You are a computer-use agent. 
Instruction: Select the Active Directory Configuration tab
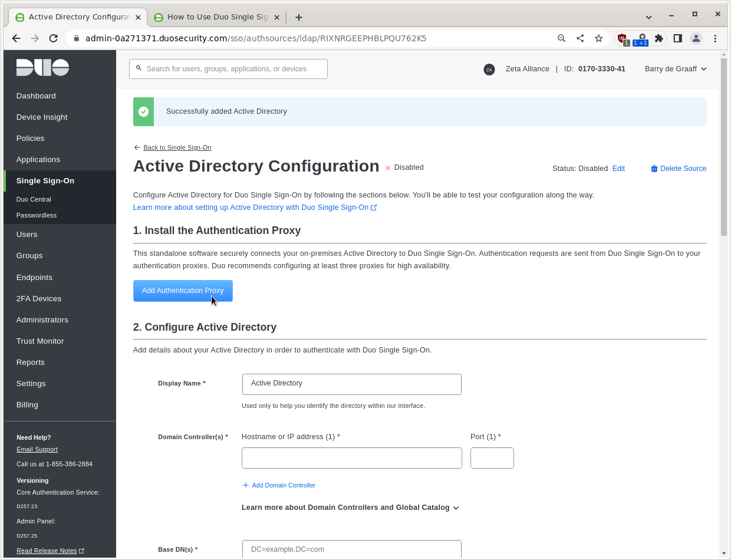[78, 17]
